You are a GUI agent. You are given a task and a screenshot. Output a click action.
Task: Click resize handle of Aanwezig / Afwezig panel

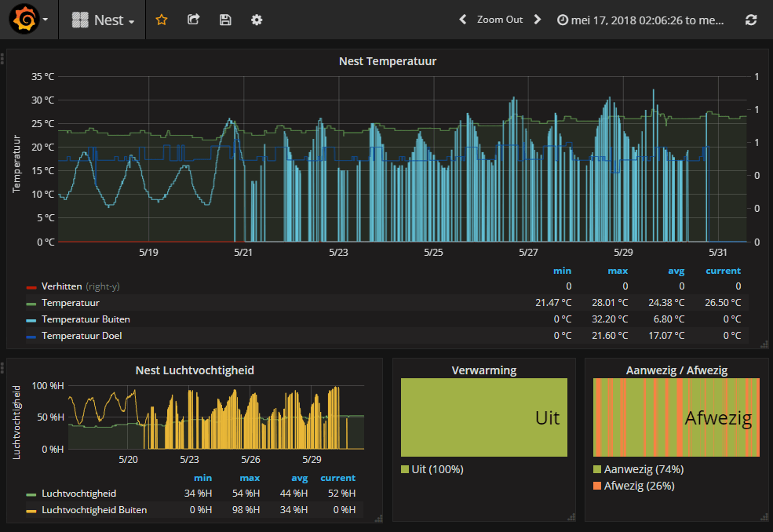tap(764, 518)
